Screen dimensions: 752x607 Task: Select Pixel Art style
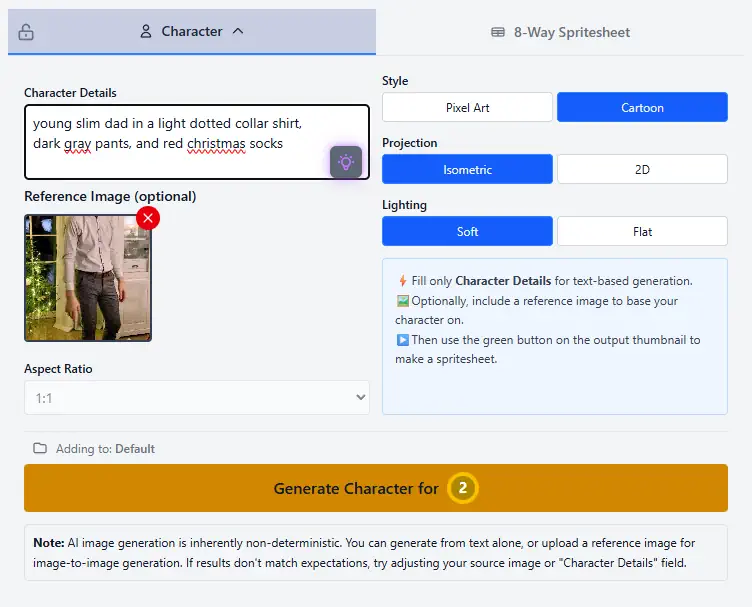coord(467,107)
